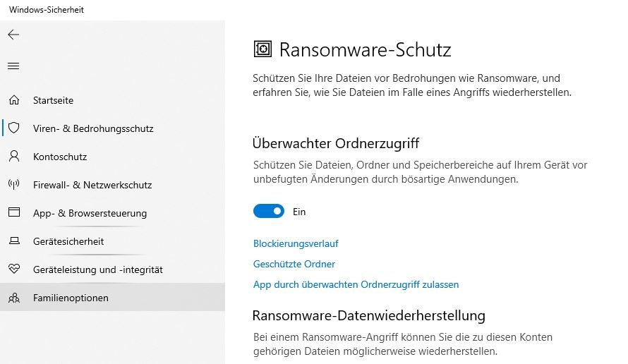Open the Blockierungsverlauf link

[x=296, y=243]
